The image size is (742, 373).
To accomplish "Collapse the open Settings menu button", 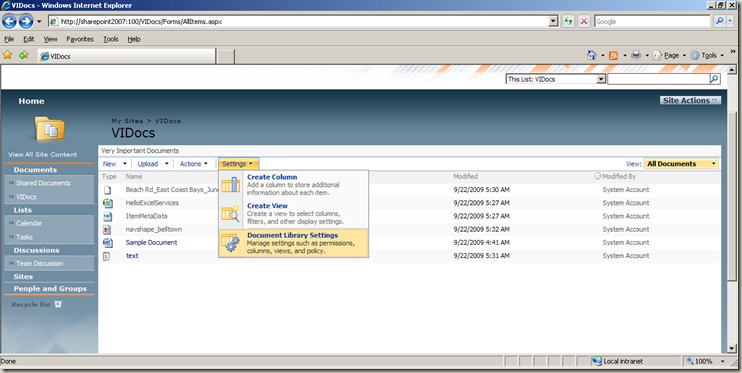I will (238, 164).
